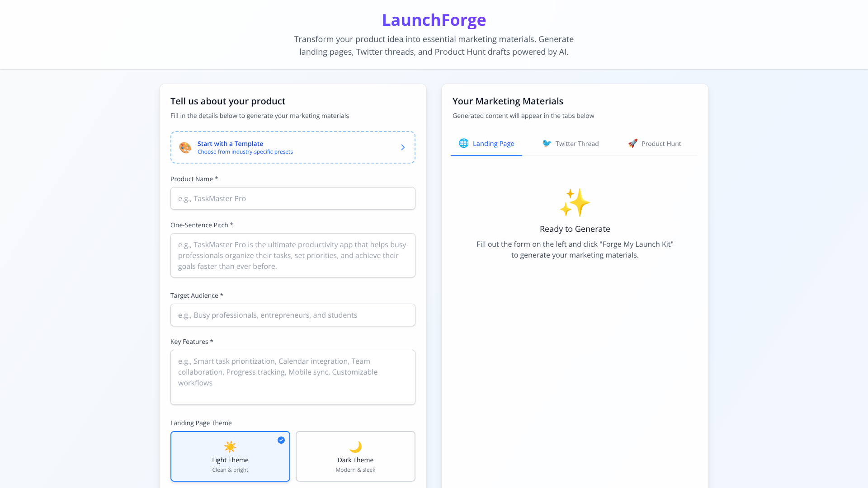This screenshot has width=868, height=488.
Task: Click the palette icon on the template banner
Action: [x=185, y=147]
